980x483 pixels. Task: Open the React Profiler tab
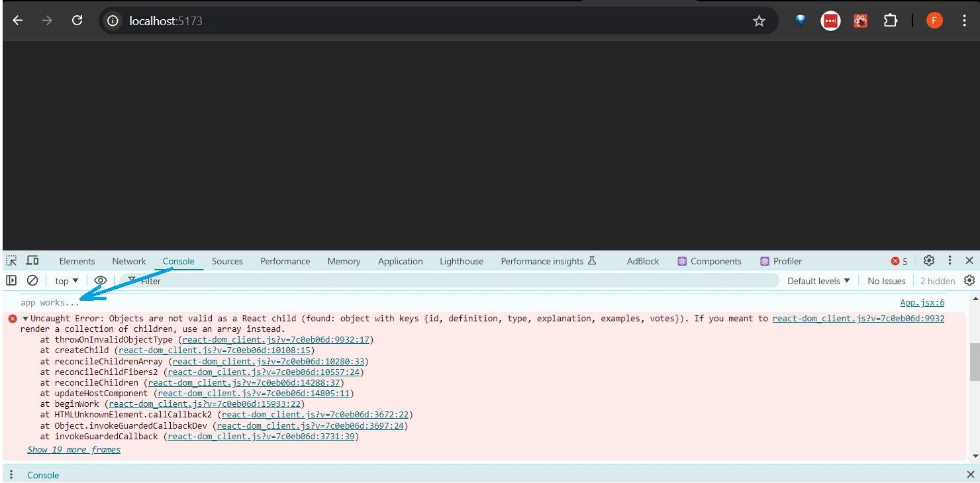click(781, 261)
